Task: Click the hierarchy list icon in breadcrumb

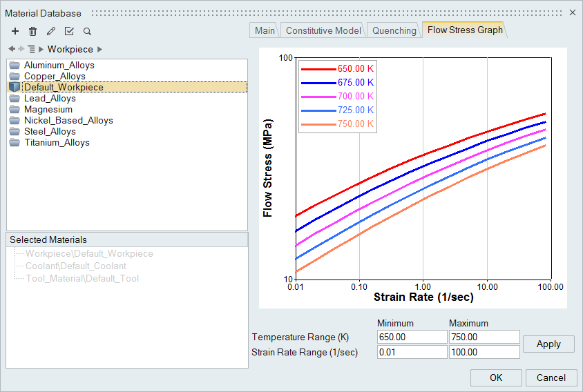Action: click(x=31, y=49)
